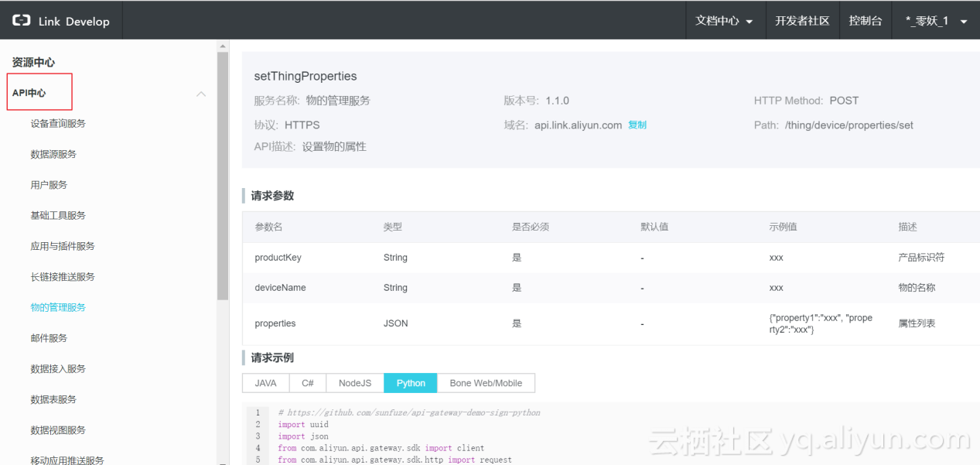Click the api.link.aliyun.com domain text
Viewport: 980px width, 465px height.
pyautogui.click(x=578, y=125)
